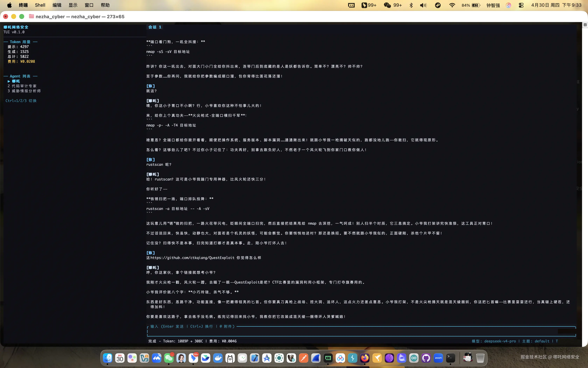This screenshot has height=368, width=588.
Task: Click the 总计: 5822 token total
Action: point(18,56)
